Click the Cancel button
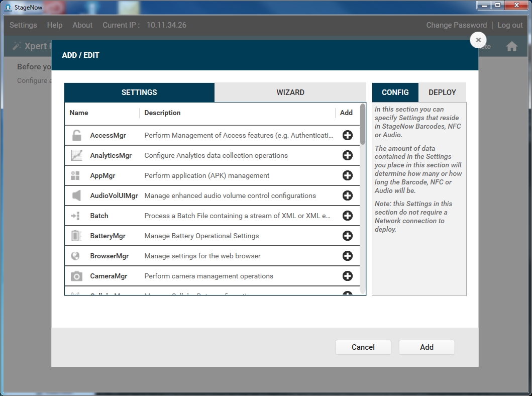 (363, 347)
